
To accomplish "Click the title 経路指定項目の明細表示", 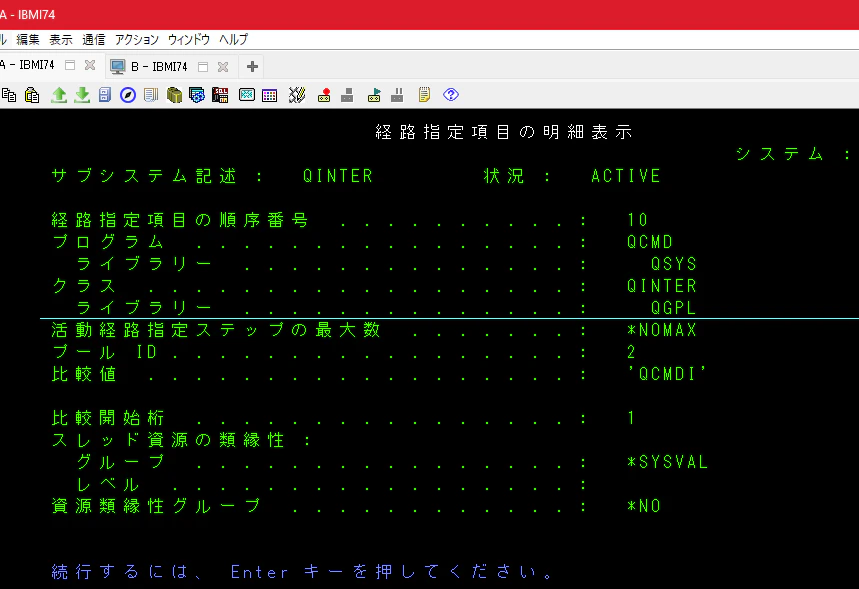I will coord(504,132).
